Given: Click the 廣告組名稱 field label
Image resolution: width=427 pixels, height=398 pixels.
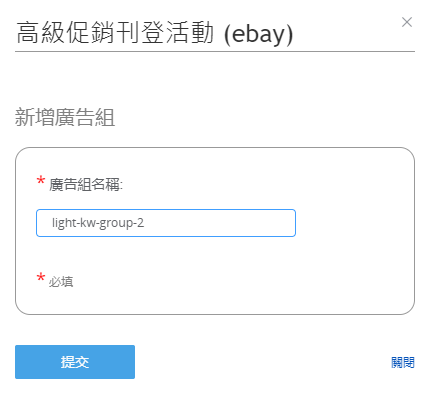Looking at the screenshot, I should [86, 184].
